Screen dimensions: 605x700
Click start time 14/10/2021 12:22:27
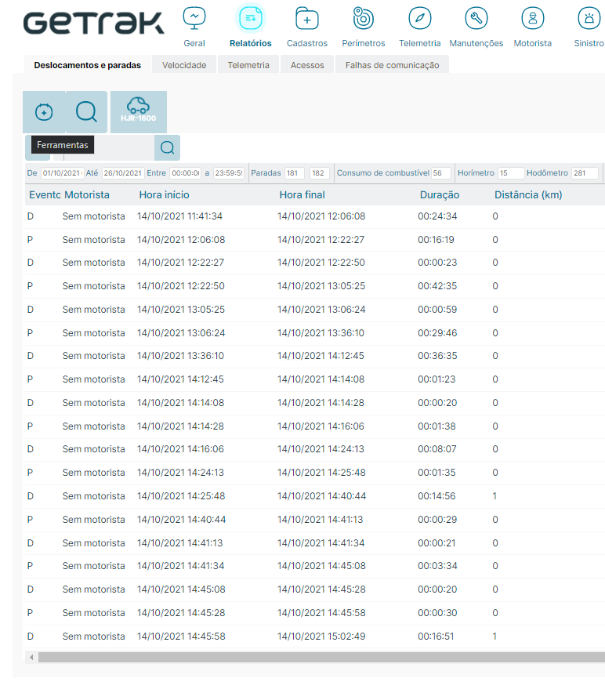click(x=180, y=263)
